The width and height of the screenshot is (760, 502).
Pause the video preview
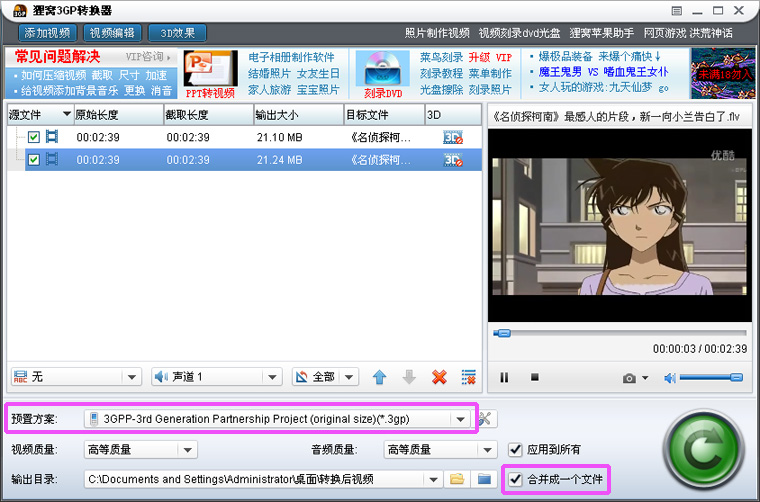pos(504,377)
